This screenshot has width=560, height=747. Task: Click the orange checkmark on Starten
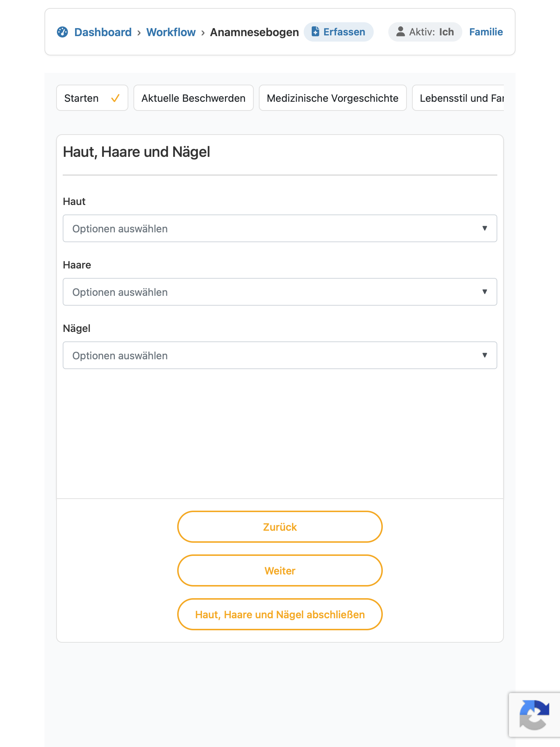point(115,98)
